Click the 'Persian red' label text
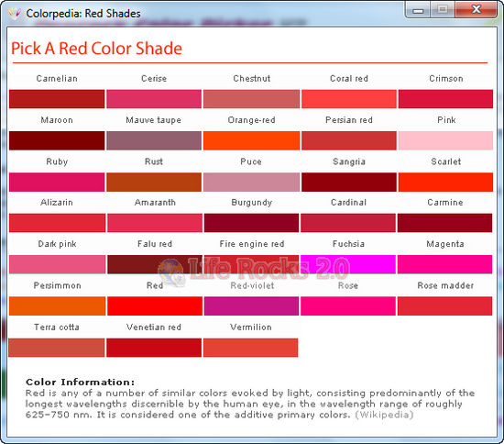 (x=349, y=120)
